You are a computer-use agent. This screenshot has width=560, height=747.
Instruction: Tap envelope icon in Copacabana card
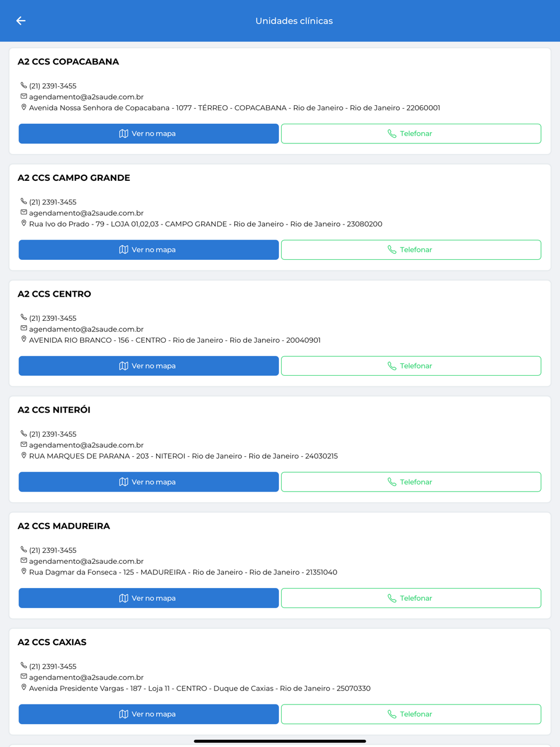coord(24,97)
